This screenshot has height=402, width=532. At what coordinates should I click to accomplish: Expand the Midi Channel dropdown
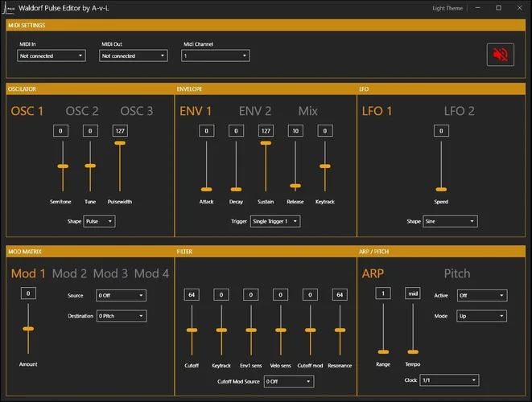(x=215, y=56)
